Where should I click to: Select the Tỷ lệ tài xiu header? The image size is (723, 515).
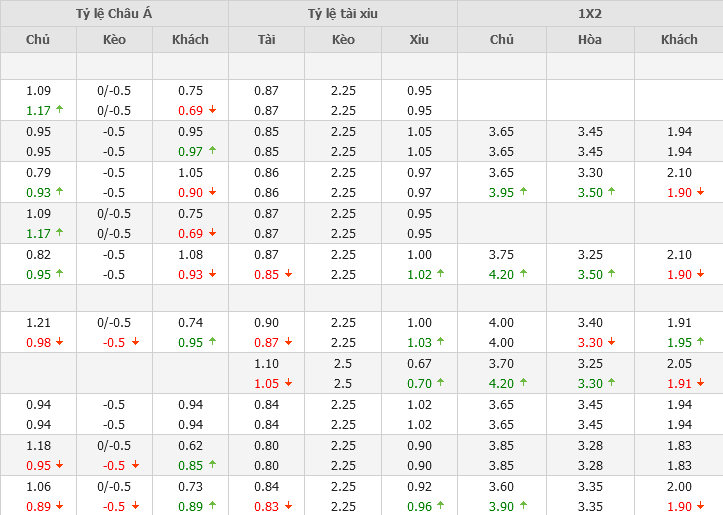point(343,13)
